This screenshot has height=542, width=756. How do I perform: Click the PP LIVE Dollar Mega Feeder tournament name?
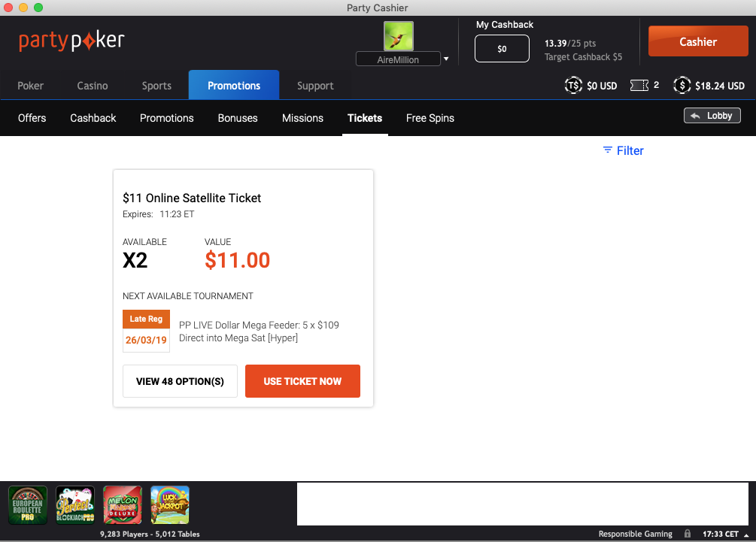click(259, 332)
